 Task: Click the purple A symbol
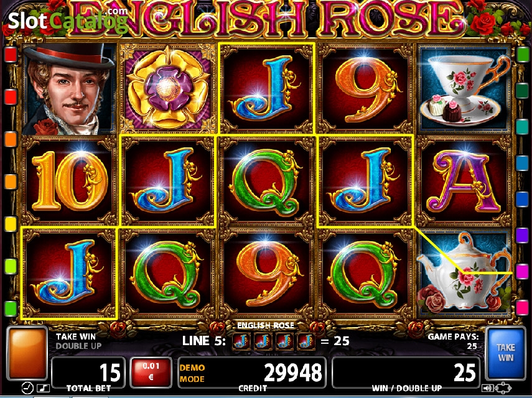[x=464, y=181]
